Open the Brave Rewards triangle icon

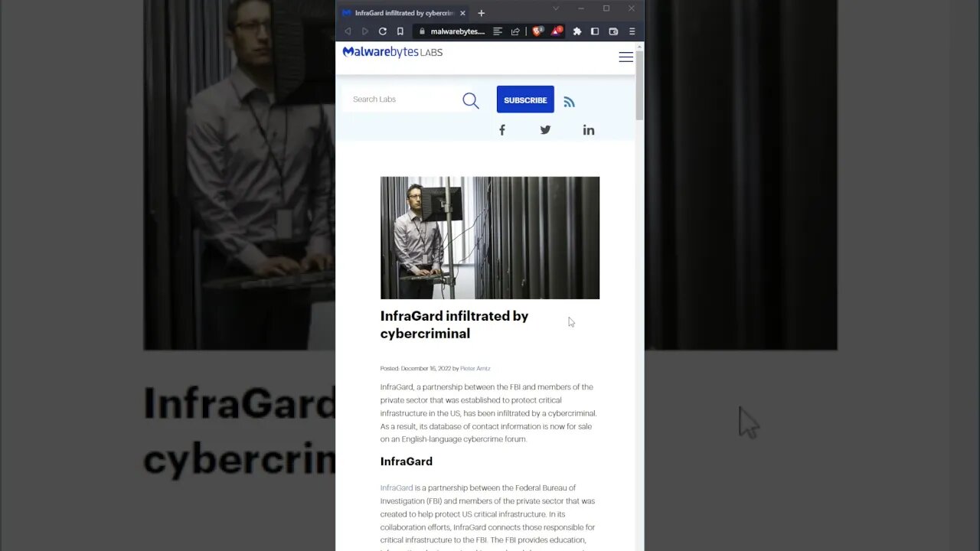coord(557,31)
